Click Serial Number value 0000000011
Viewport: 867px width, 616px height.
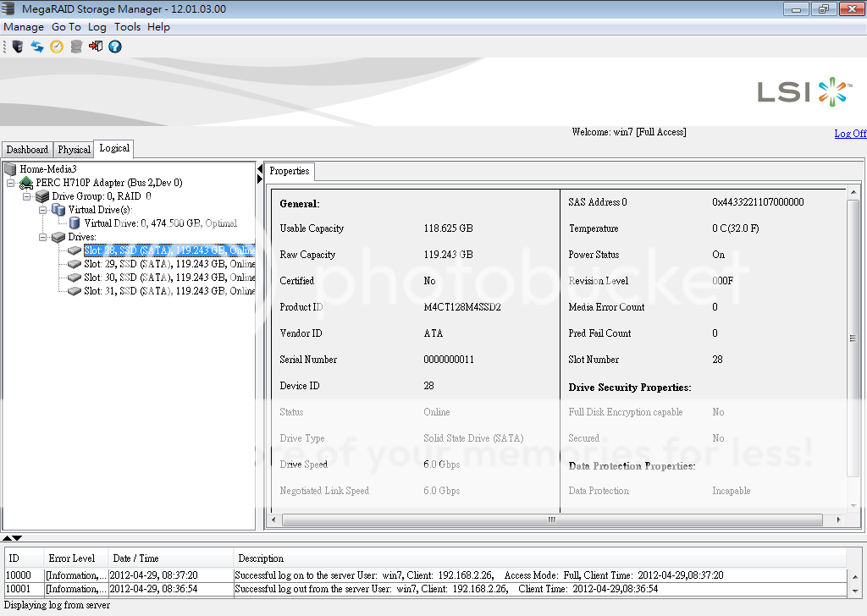point(449,360)
